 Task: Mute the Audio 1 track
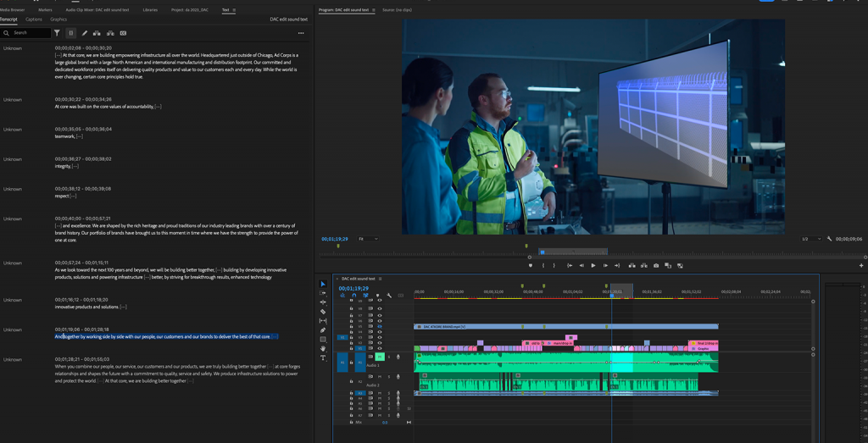click(x=380, y=357)
